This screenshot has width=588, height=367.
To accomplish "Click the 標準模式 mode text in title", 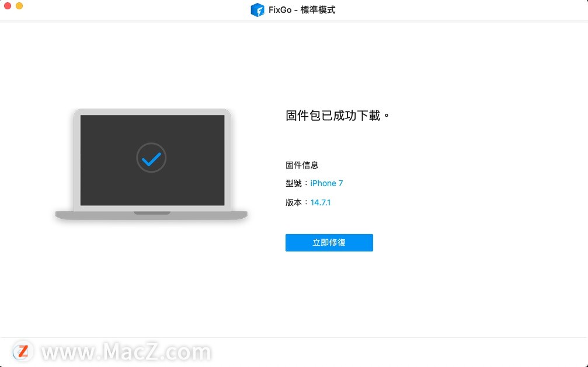I will pos(318,10).
